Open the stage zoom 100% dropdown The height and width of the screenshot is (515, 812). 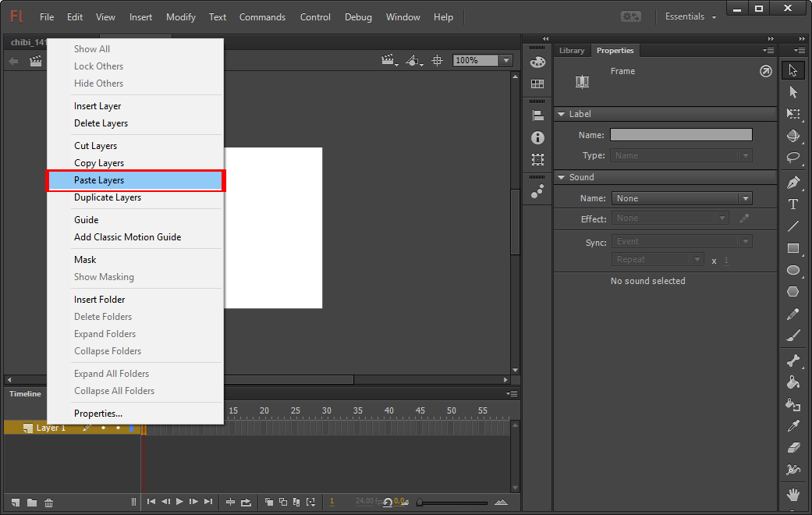click(x=506, y=60)
